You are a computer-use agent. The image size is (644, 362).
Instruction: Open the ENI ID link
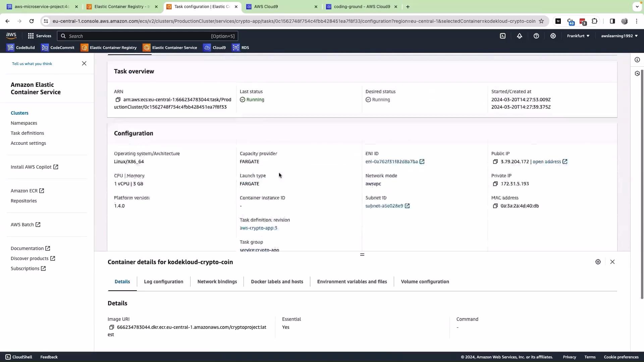tap(395, 162)
